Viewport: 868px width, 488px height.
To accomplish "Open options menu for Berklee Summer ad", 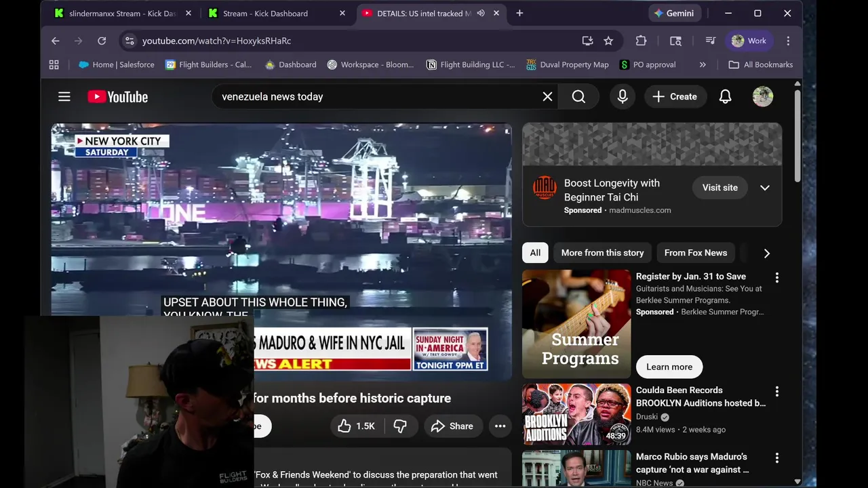I will tap(777, 278).
